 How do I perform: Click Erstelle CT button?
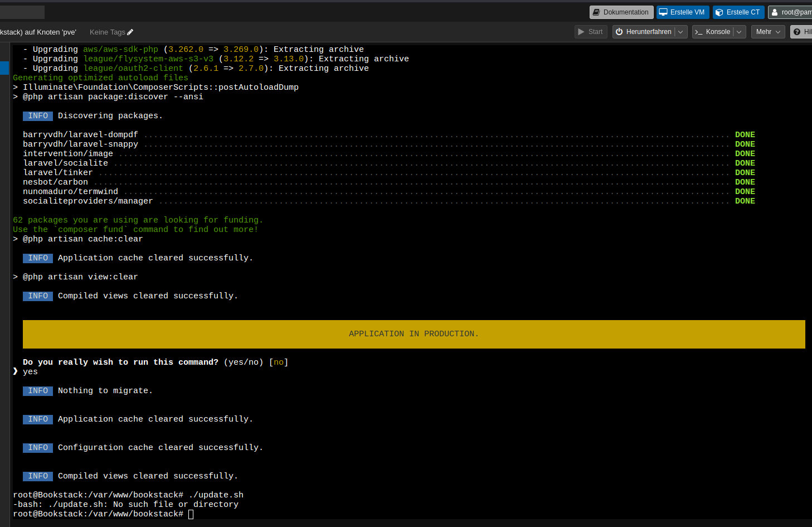[738, 12]
